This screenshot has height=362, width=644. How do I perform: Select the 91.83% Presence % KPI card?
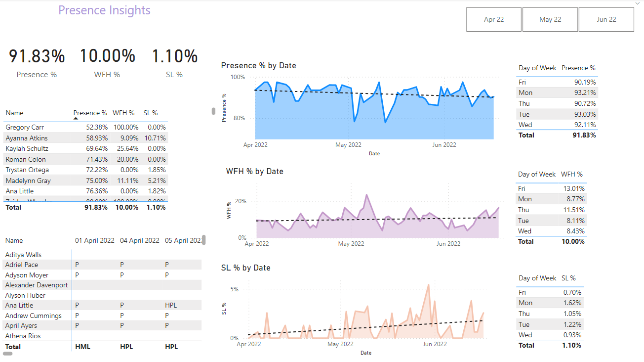coord(37,56)
